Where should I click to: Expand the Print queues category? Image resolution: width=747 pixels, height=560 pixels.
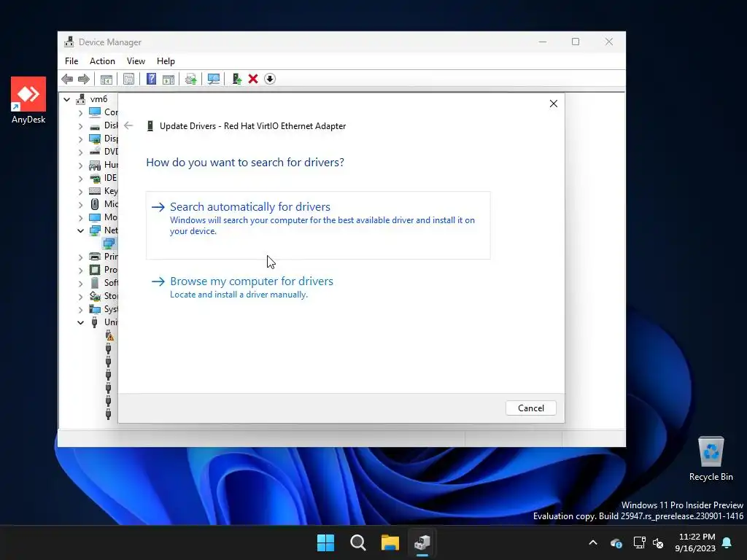(80, 257)
